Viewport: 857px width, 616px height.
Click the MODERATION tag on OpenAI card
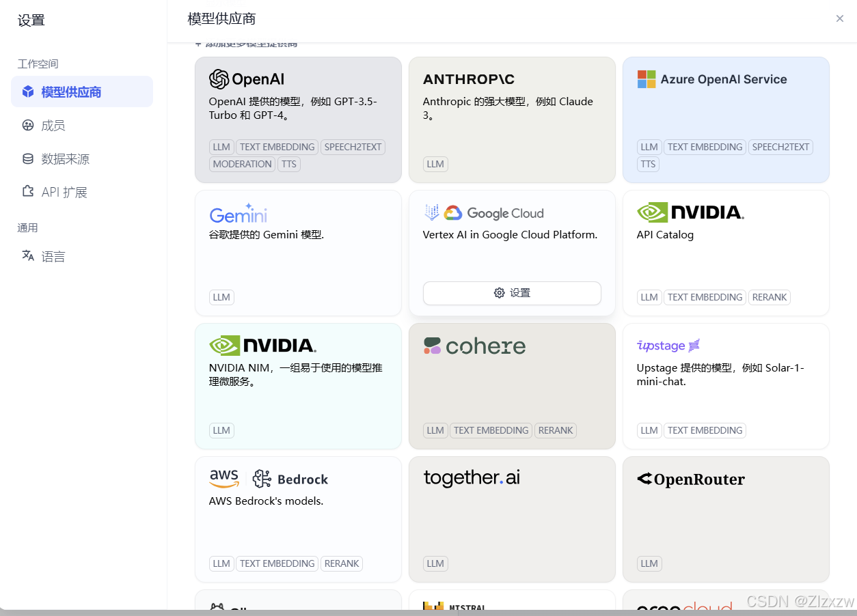pyautogui.click(x=242, y=164)
